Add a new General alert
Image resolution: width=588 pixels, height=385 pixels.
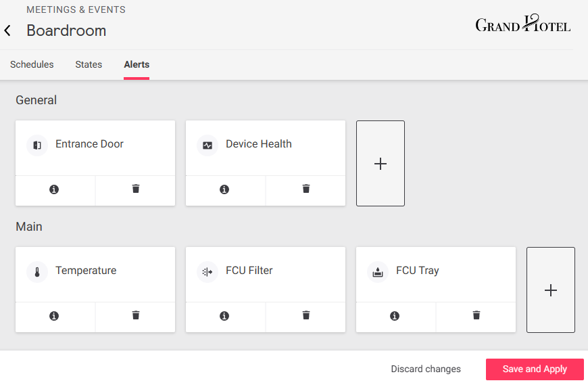(381, 164)
